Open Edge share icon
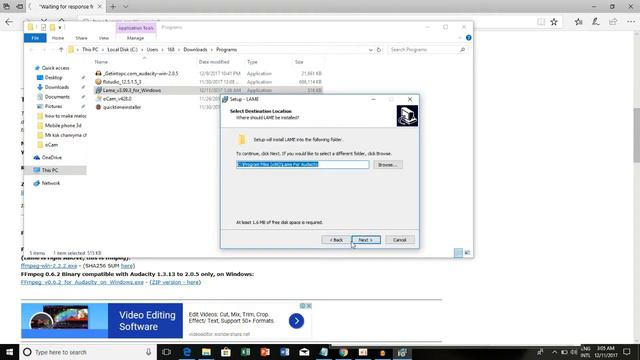The image size is (640, 360). click(x=613, y=22)
